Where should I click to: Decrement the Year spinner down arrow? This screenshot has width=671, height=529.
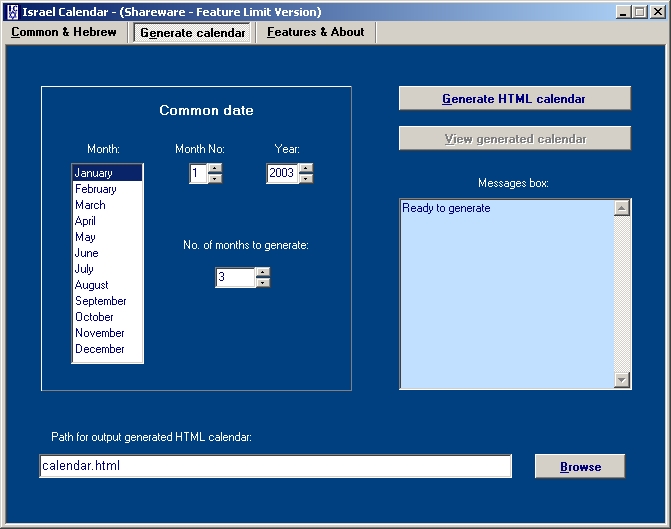point(306,179)
